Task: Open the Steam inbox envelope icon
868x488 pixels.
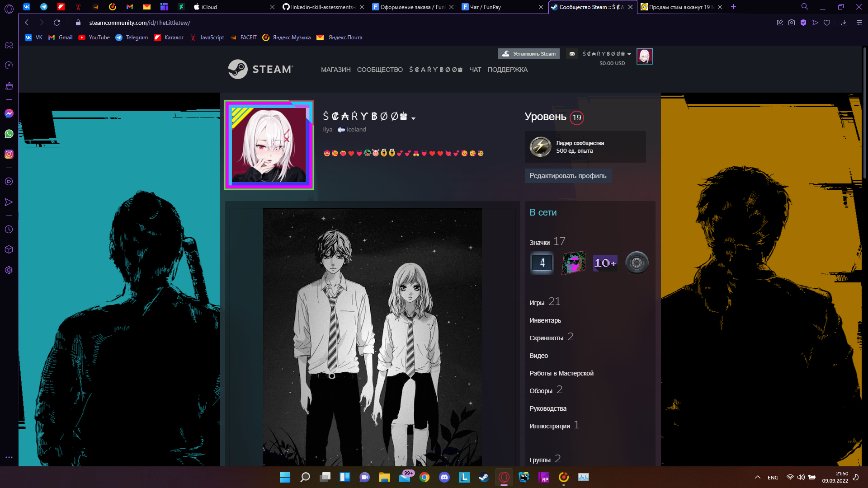Action: coord(572,54)
